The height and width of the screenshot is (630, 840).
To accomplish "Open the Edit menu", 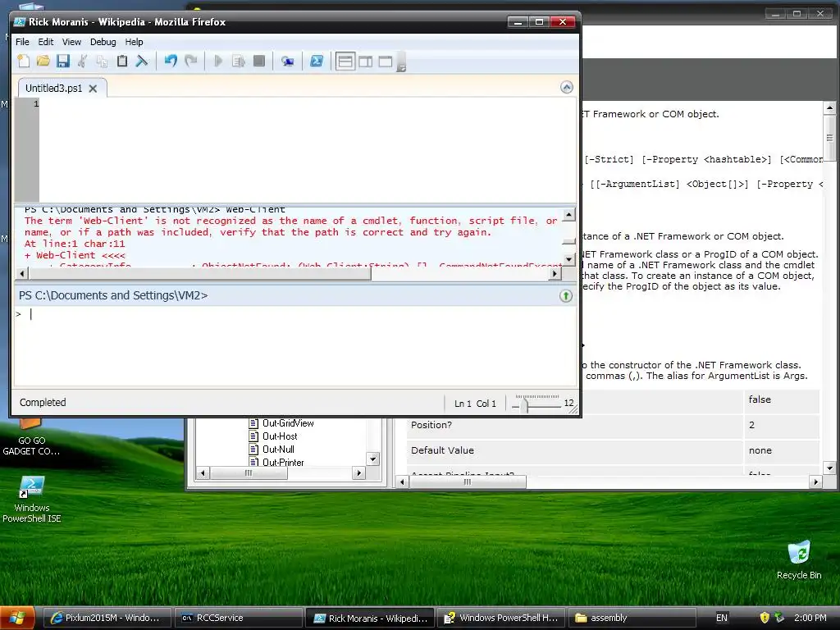I will click(46, 42).
